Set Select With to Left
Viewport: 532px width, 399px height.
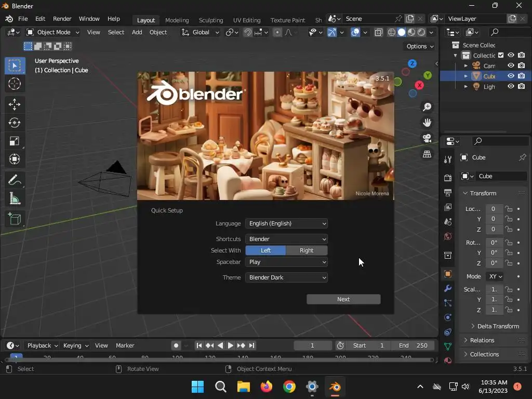[265, 250]
